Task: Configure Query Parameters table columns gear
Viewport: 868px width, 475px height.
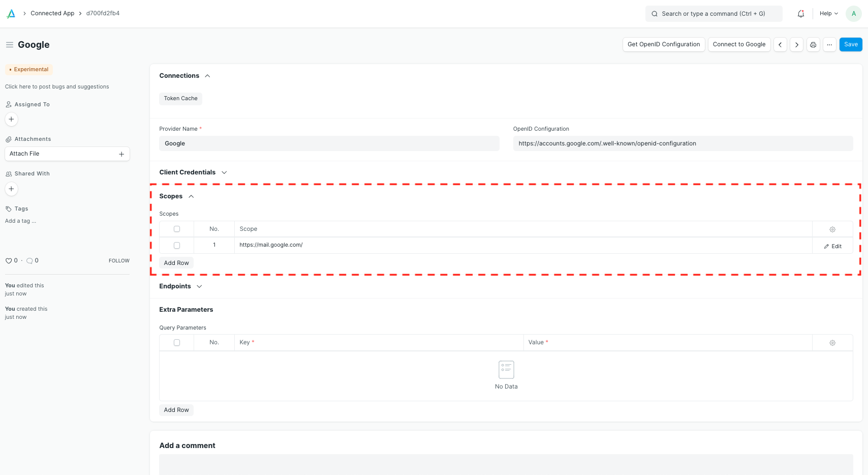Action: [x=832, y=343]
